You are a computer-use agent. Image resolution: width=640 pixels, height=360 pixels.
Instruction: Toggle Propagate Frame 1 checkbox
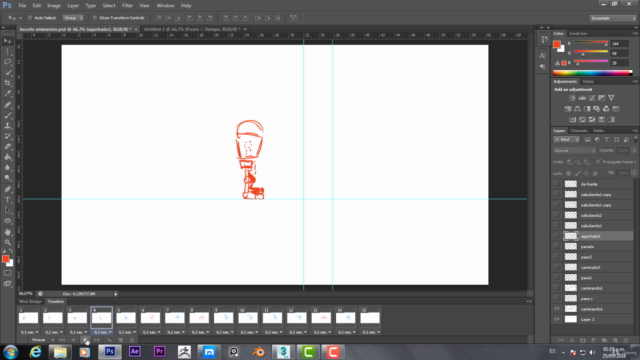[x=598, y=162]
